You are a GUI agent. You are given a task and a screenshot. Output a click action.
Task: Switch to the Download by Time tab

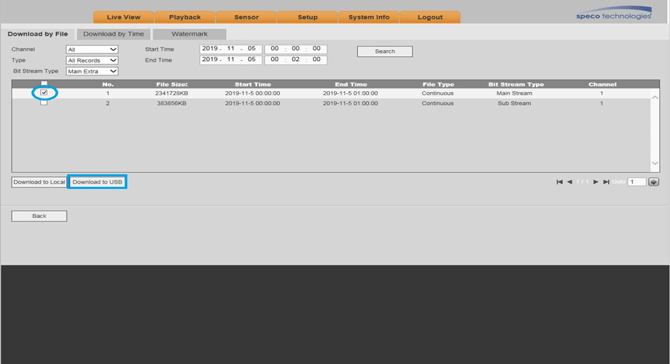(114, 34)
